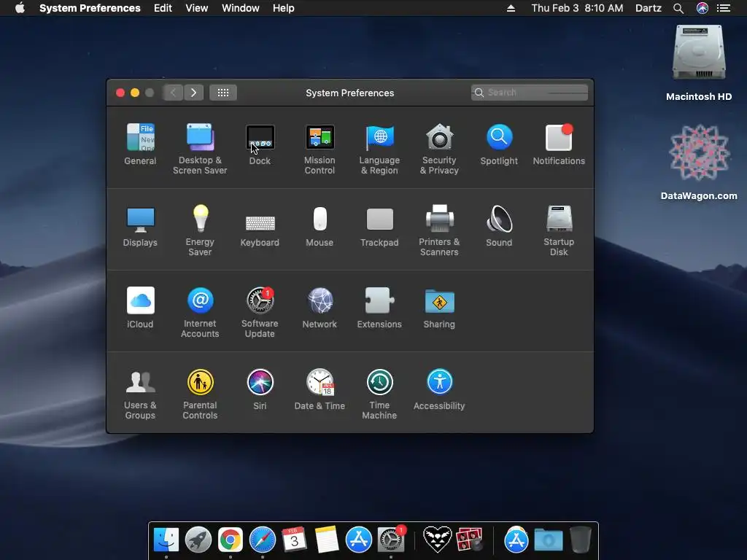Open Sound preferences
747x560 pixels.
[x=499, y=226]
